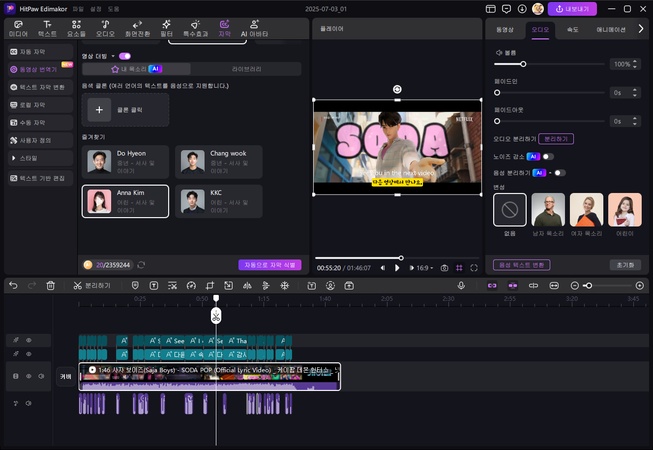Open the Transitions tool with arrows icon
The width and height of the screenshot is (653, 450).
[x=137, y=29]
